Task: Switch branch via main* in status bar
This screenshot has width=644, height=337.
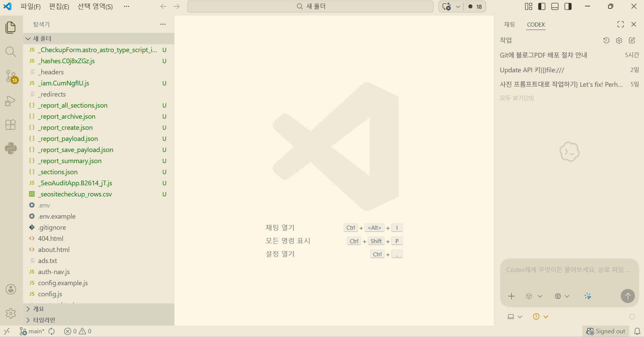Action: point(32,331)
